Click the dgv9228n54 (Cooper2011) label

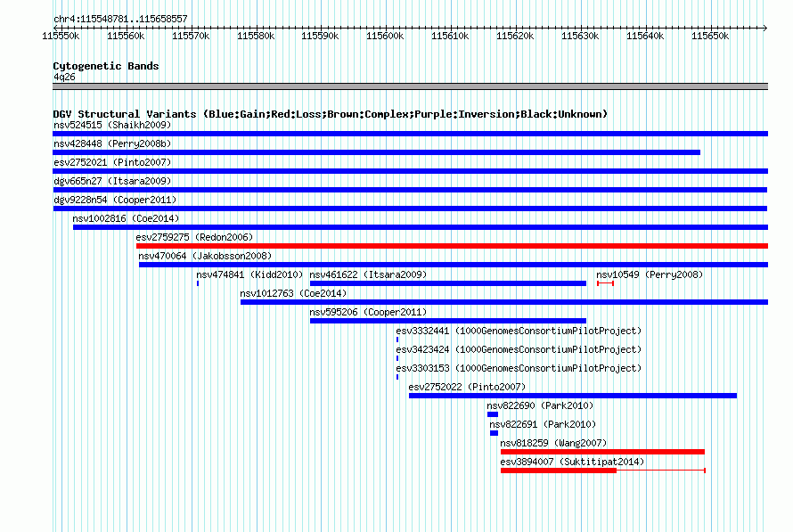pyautogui.click(x=115, y=200)
